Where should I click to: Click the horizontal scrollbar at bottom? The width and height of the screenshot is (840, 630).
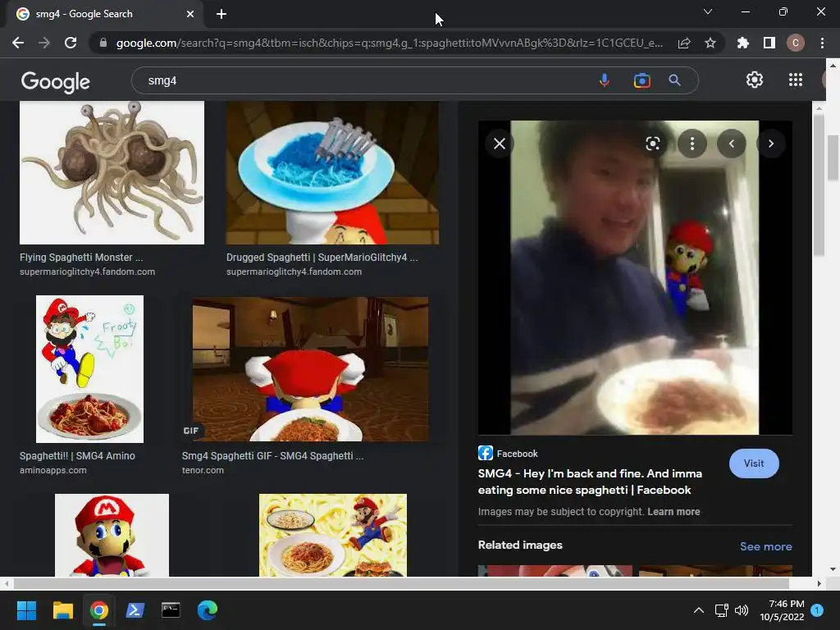[401, 583]
